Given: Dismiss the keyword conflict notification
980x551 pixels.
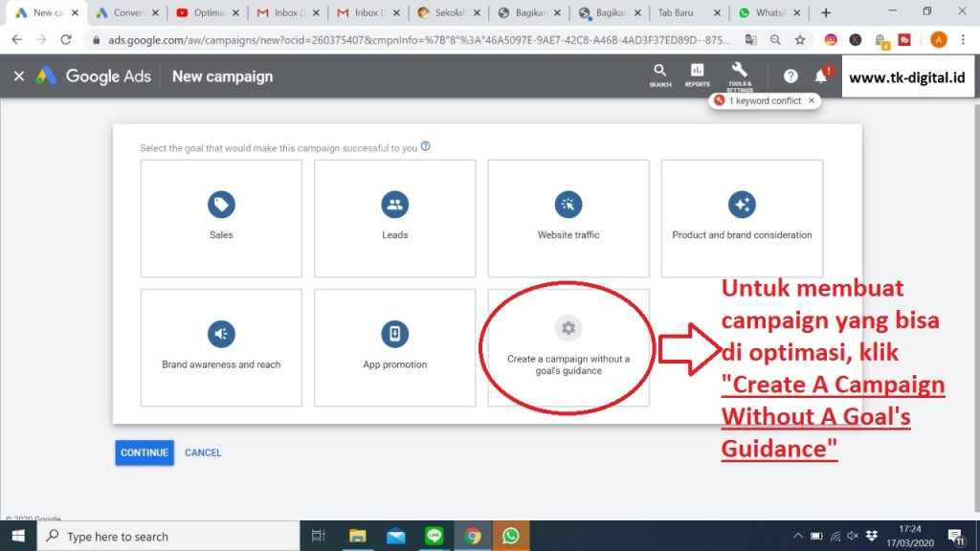Looking at the screenshot, I should 812,100.
